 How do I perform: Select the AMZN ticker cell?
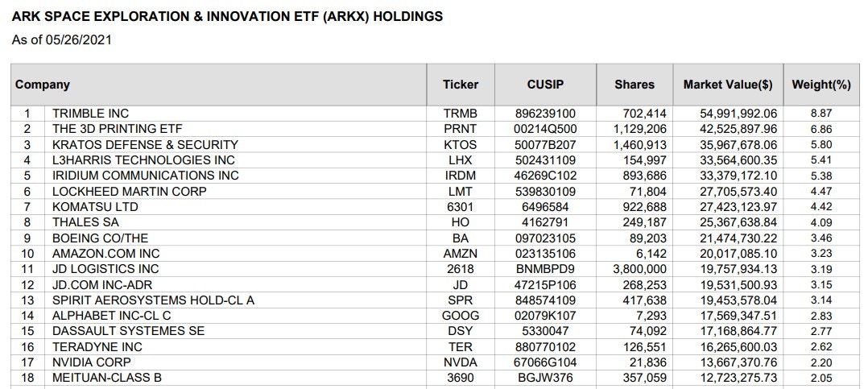[x=461, y=254]
